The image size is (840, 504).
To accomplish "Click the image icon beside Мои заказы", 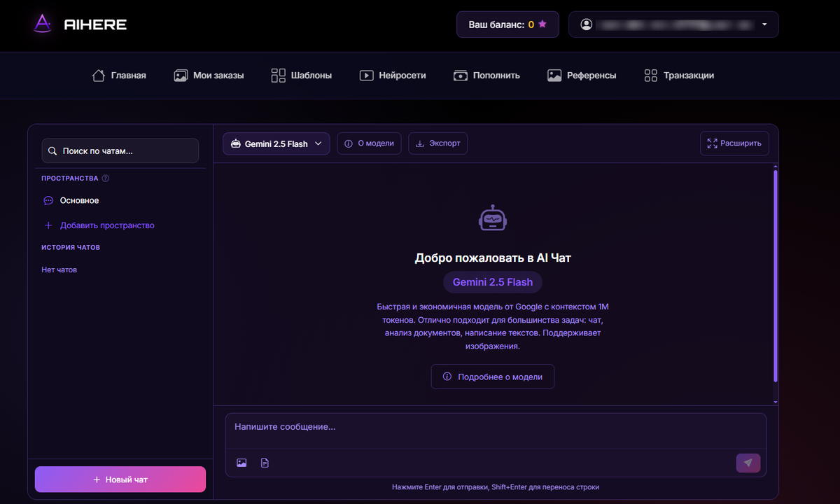I will (181, 75).
